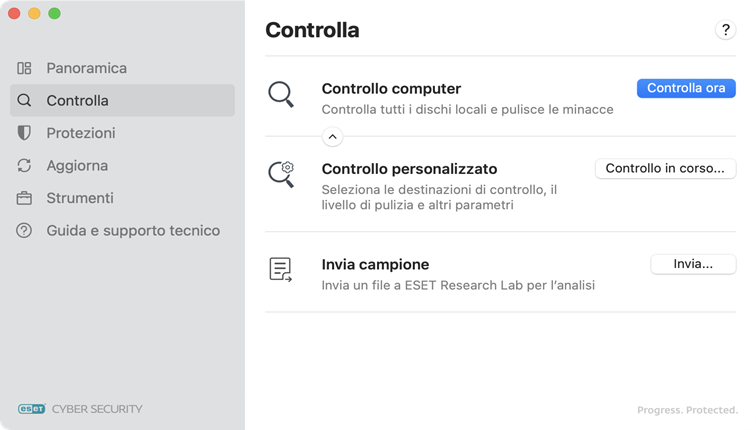Open help with the question mark button

[x=726, y=31]
